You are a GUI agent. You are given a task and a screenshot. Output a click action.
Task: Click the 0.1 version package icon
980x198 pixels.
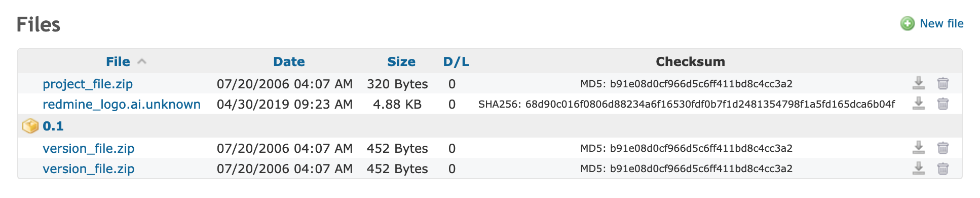click(30, 126)
